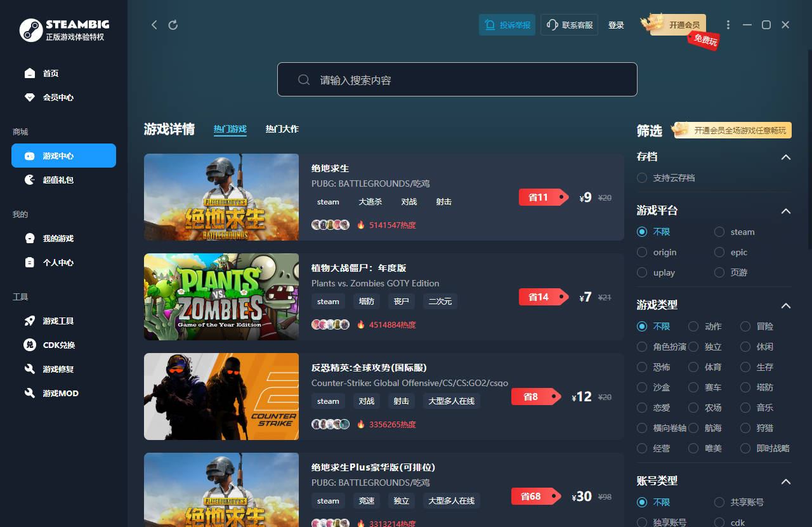Viewport: 812px width, 527px height.
Task: Open 我的游戏 in the sidebar
Action: [63, 239]
